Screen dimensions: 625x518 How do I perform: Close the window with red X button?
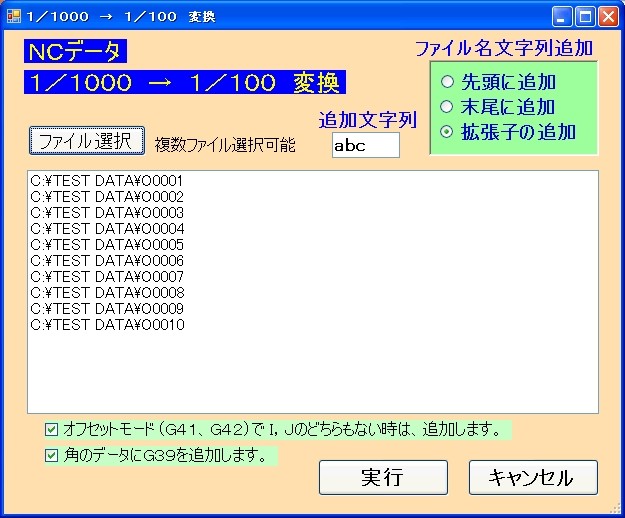[609, 16]
